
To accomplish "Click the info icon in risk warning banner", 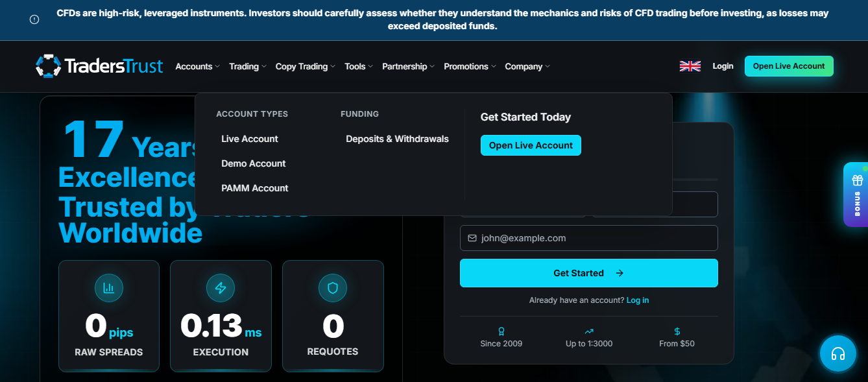I will tap(34, 19).
